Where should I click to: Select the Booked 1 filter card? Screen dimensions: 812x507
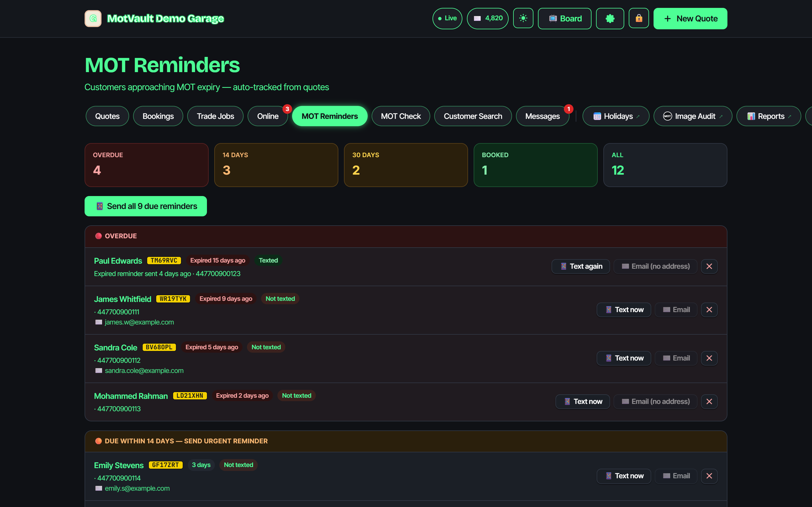coord(535,165)
